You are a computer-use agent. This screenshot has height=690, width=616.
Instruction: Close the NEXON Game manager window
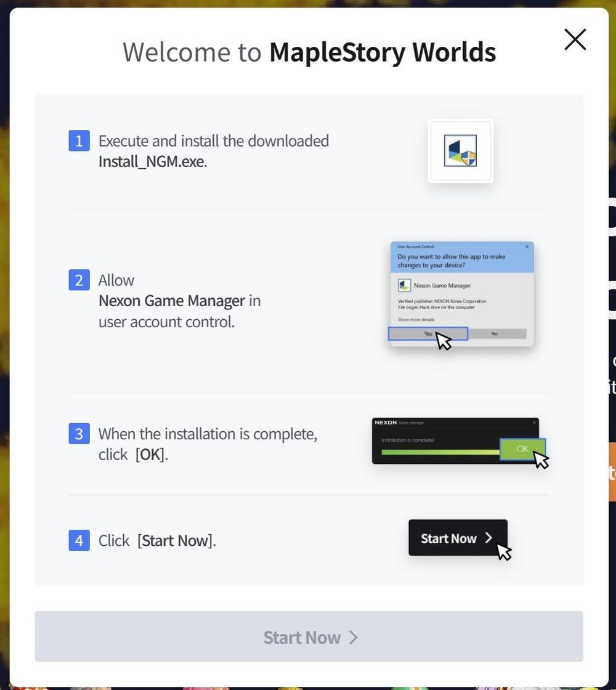click(x=535, y=421)
